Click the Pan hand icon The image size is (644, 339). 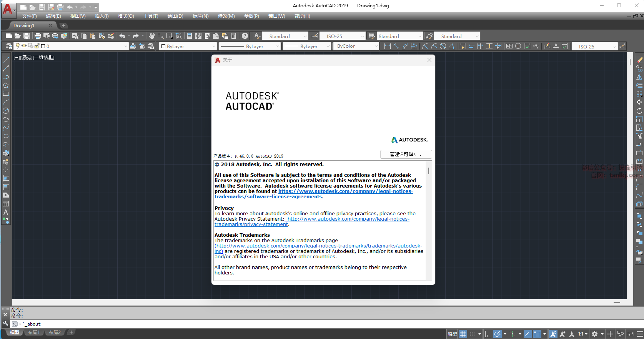[152, 36]
